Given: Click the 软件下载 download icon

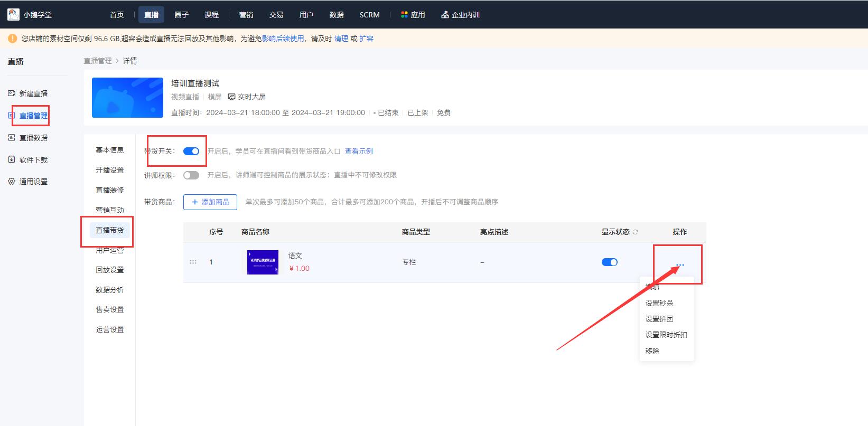Looking at the screenshot, I should click(x=12, y=160).
